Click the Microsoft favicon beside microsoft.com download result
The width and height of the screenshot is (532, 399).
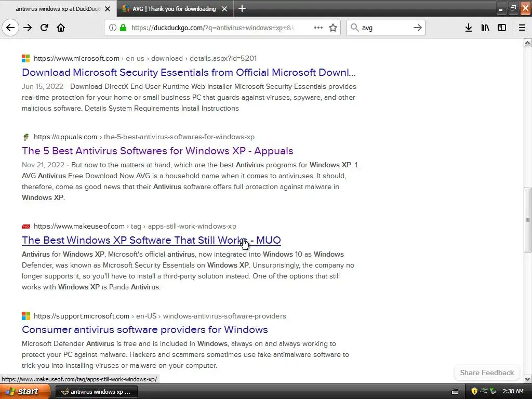(26, 58)
